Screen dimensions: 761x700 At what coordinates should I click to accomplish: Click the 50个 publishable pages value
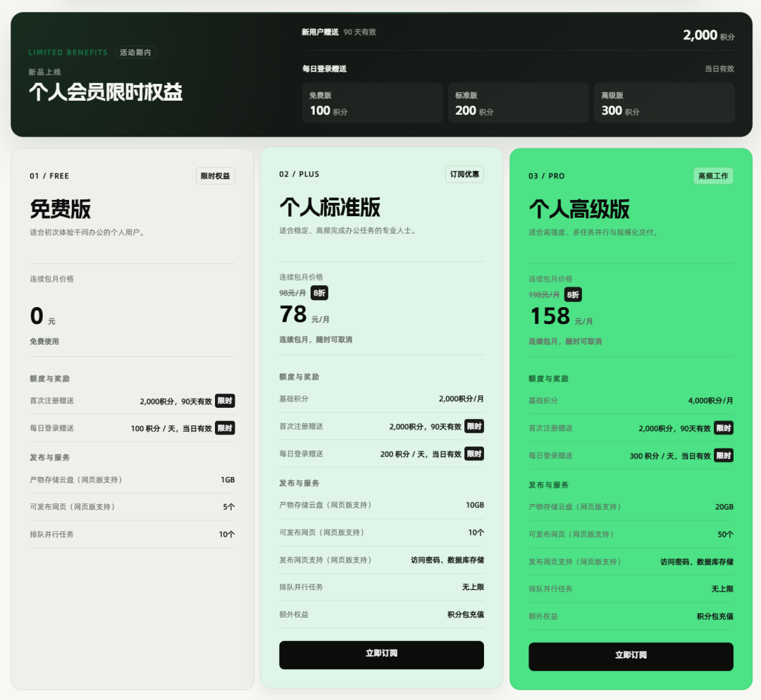click(726, 535)
